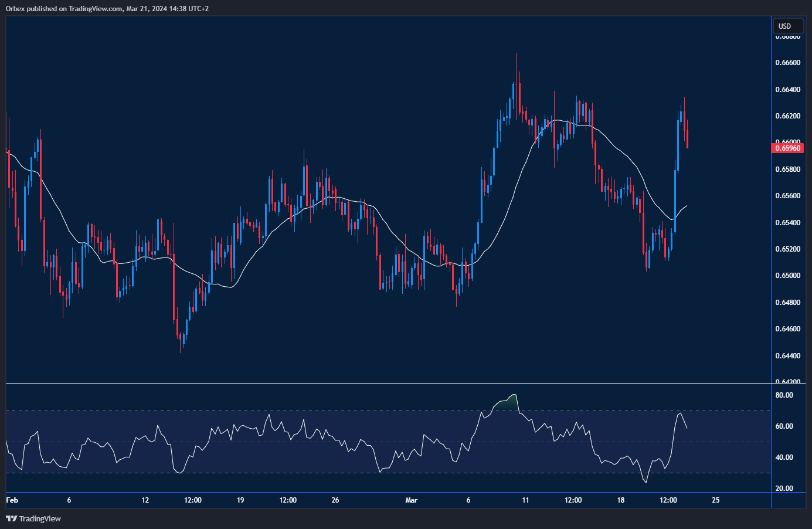Click the TradingView logo icon
The width and height of the screenshot is (812, 529).
click(11, 518)
